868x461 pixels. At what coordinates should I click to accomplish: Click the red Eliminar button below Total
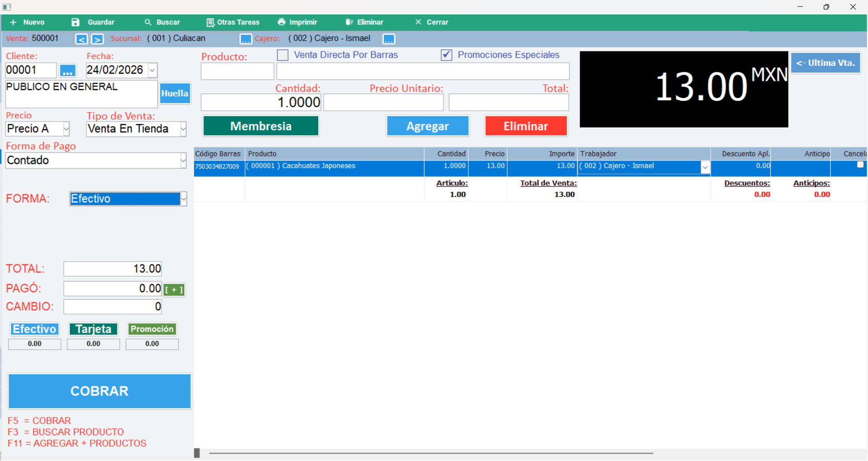pos(526,126)
